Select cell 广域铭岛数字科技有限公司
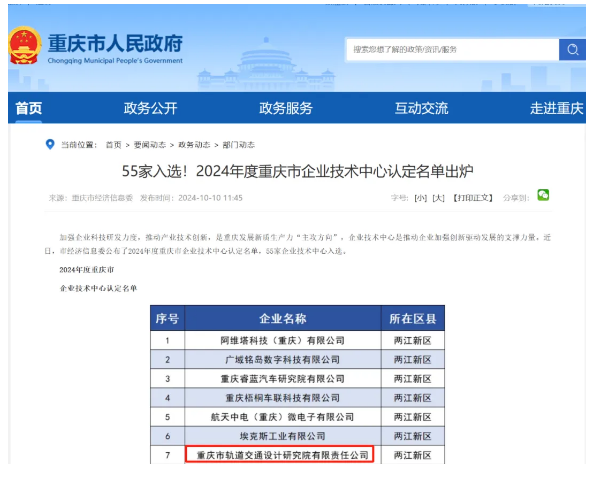This screenshot has width=593, height=485. tap(283, 359)
